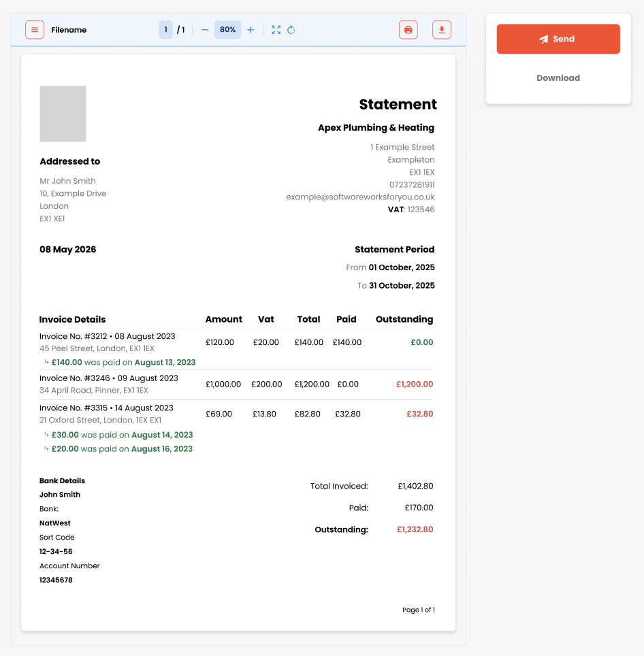Click the Statement heading text
The image size is (644, 656).
click(x=398, y=104)
